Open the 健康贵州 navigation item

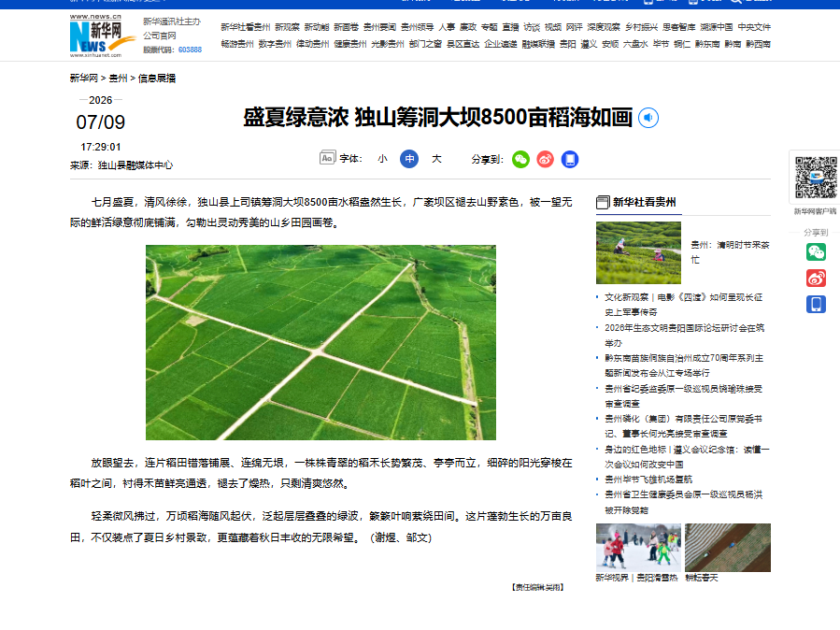[x=350, y=44]
